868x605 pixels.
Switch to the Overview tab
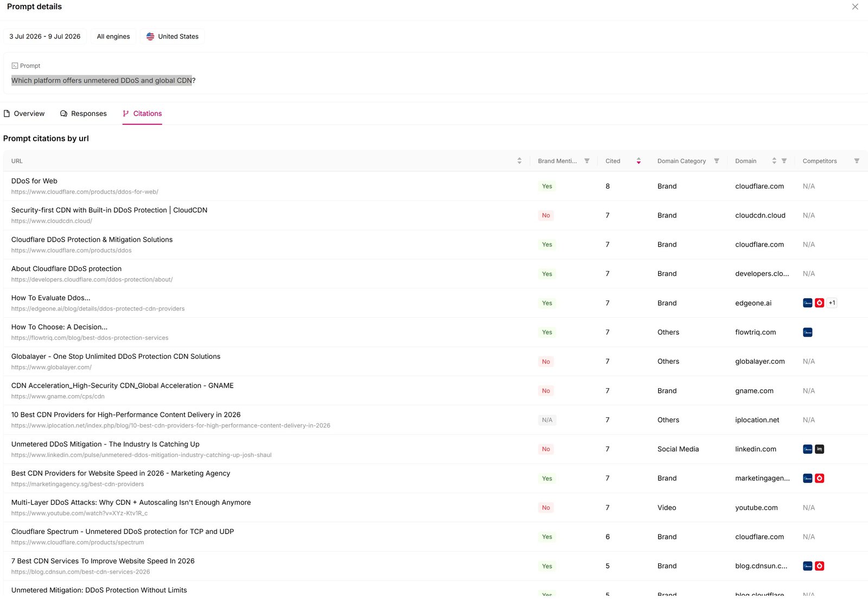(24, 113)
